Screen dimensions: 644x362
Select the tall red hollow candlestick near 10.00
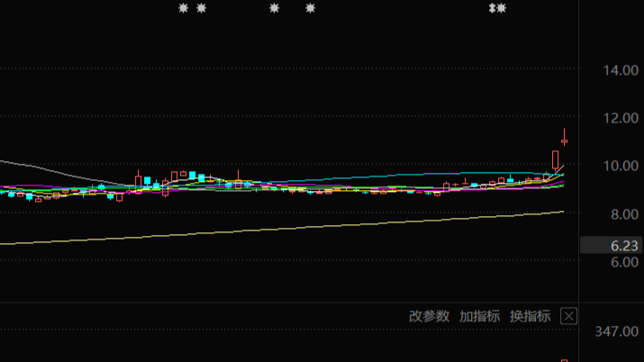tap(556, 160)
